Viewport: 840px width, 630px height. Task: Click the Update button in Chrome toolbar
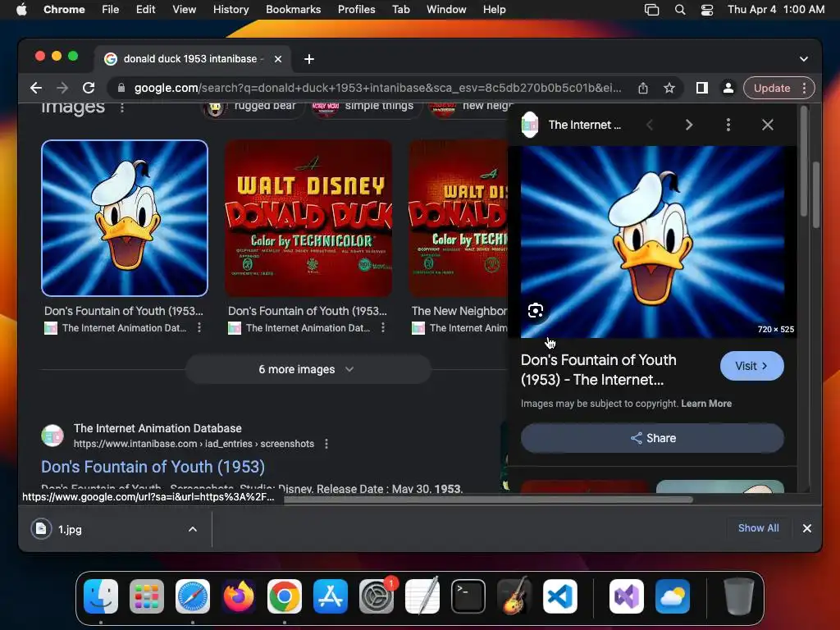click(x=772, y=88)
